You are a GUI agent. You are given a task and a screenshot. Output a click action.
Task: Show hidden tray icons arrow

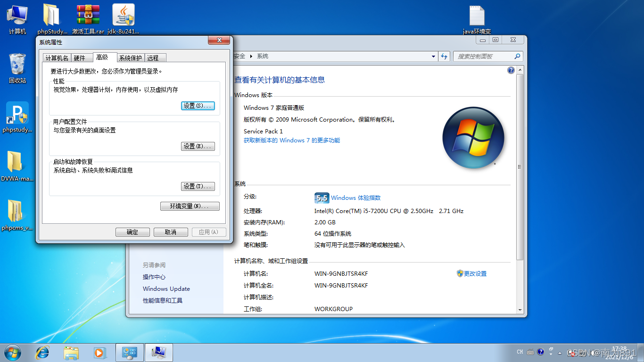click(559, 353)
